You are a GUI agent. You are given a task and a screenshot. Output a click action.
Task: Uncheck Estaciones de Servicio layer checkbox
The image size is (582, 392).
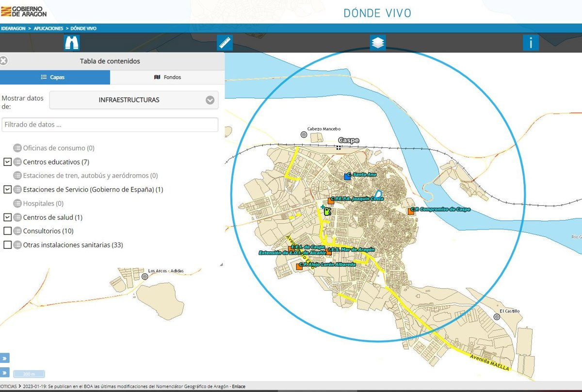(x=7, y=189)
